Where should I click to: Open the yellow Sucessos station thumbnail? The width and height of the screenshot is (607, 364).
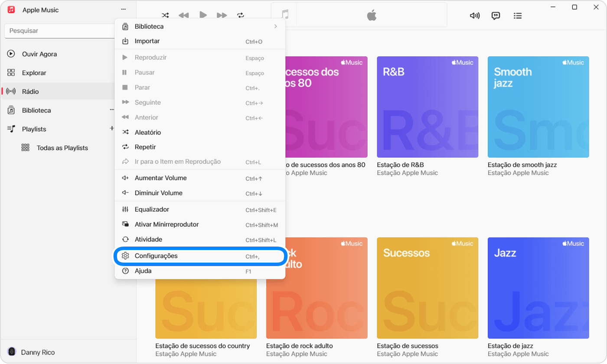pyautogui.click(x=428, y=288)
